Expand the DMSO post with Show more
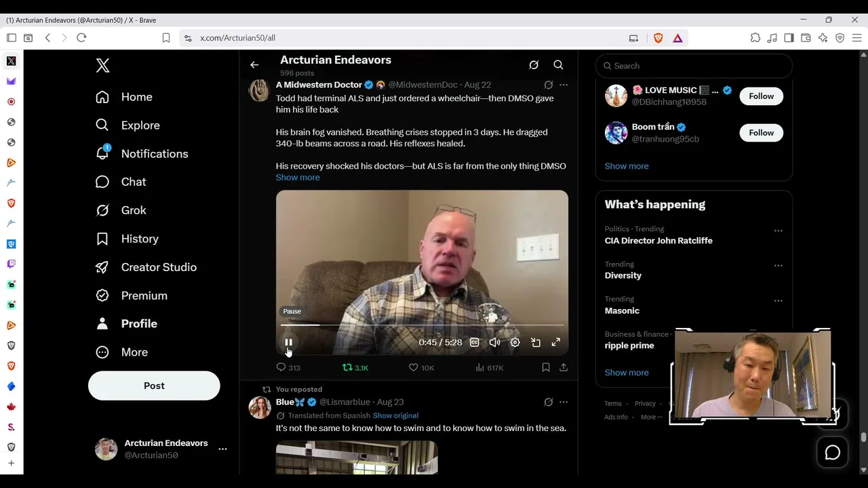The width and height of the screenshot is (868, 488). 298,178
